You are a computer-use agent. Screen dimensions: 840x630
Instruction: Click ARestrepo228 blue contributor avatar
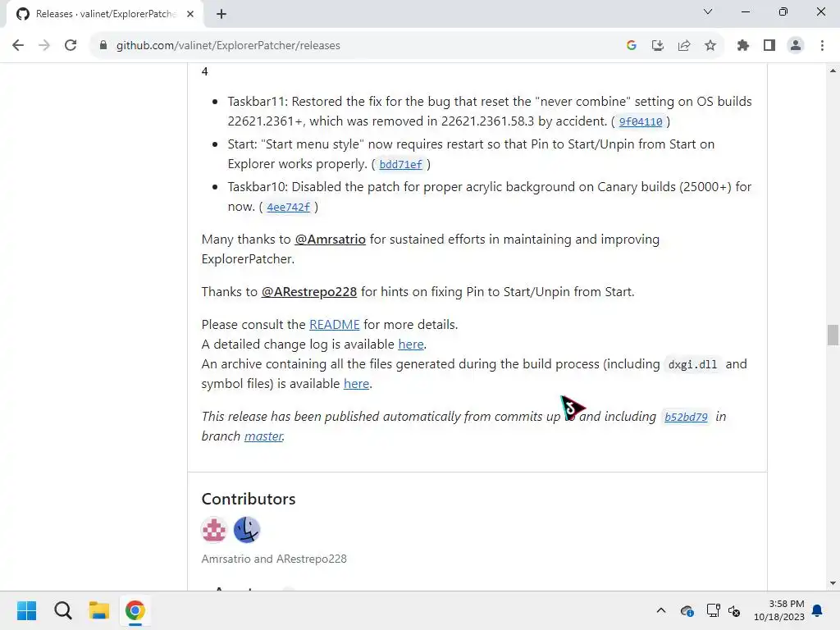[x=247, y=530]
